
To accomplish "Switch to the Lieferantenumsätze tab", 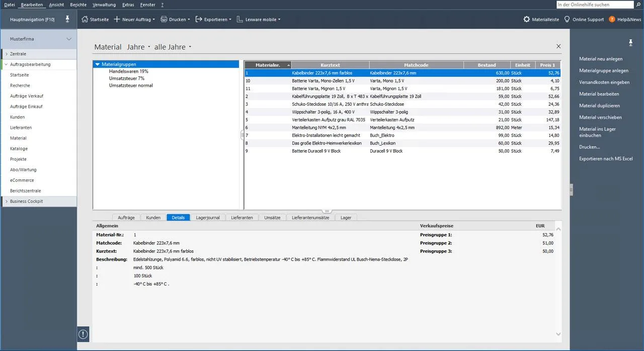I will pyautogui.click(x=310, y=218).
